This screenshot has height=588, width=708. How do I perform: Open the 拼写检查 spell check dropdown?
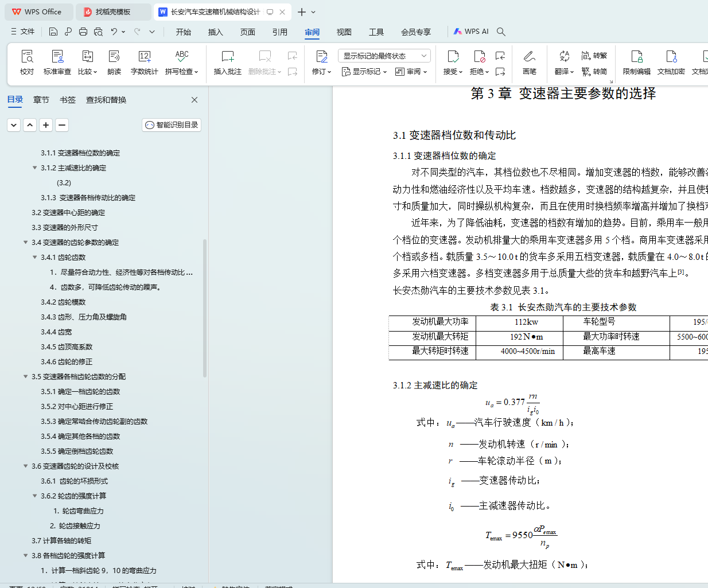coord(181,71)
